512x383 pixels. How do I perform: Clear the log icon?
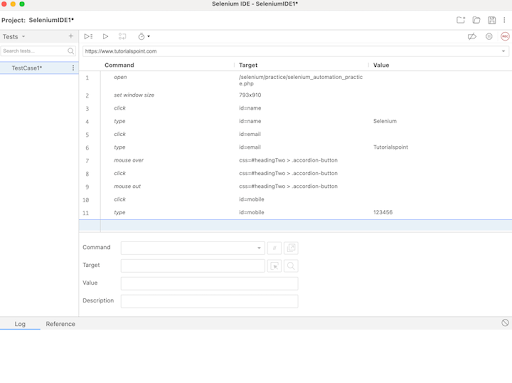pyautogui.click(x=505, y=323)
